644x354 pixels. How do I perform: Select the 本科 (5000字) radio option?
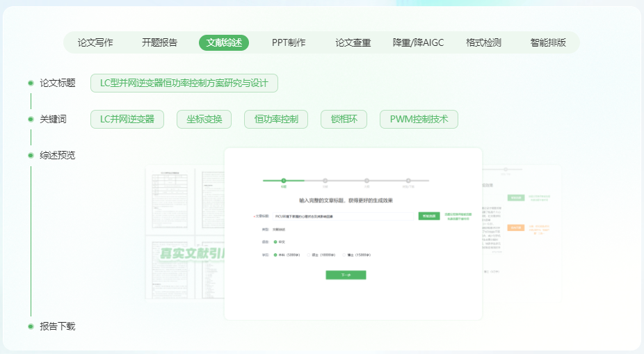point(275,255)
